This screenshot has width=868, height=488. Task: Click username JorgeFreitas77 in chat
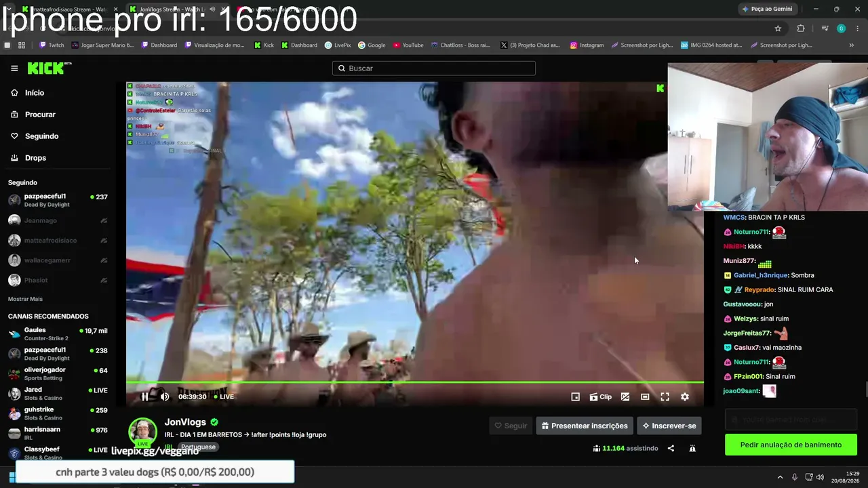tap(747, 333)
